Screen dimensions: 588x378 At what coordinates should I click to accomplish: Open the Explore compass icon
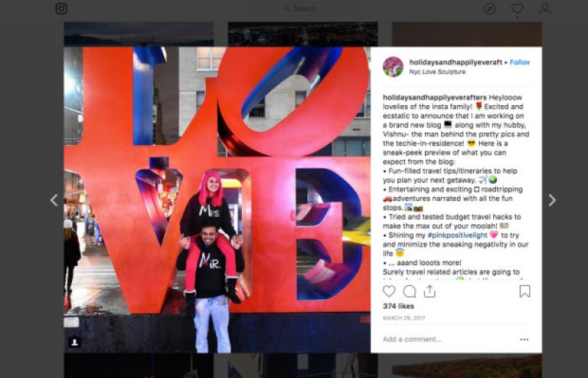(490, 9)
